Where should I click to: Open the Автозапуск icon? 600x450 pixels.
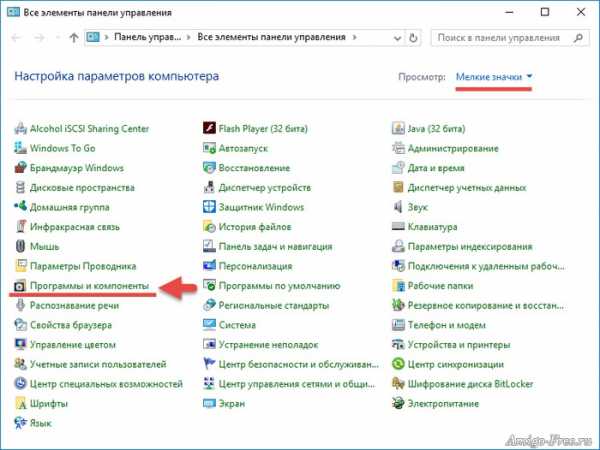click(x=209, y=148)
